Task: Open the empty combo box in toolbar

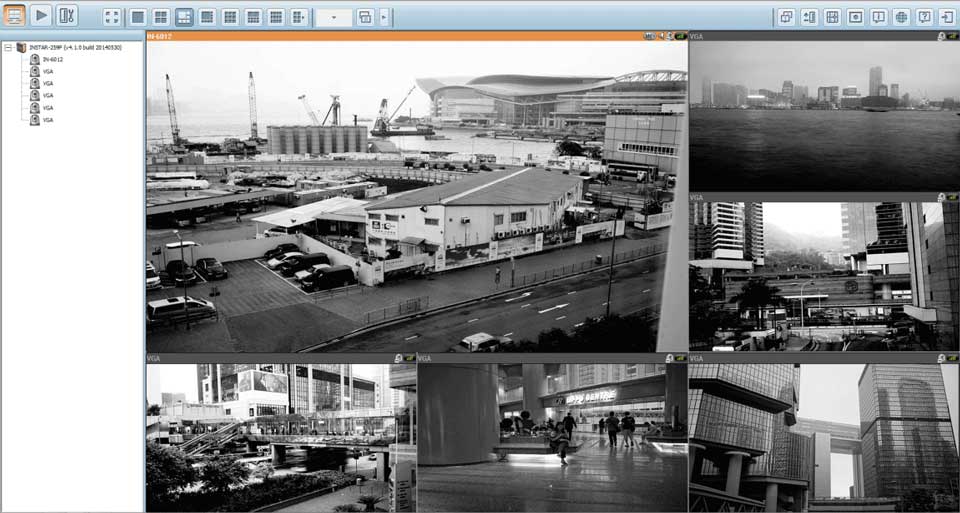Action: 333,17
